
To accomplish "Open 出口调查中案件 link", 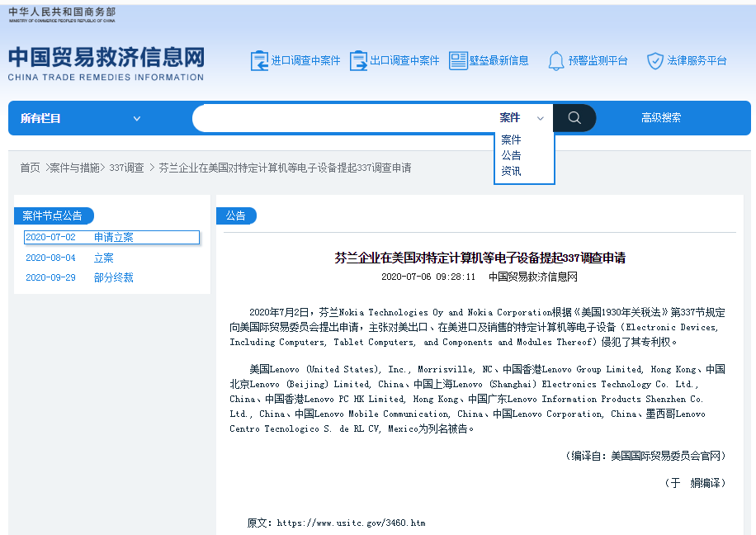I will coord(404,61).
